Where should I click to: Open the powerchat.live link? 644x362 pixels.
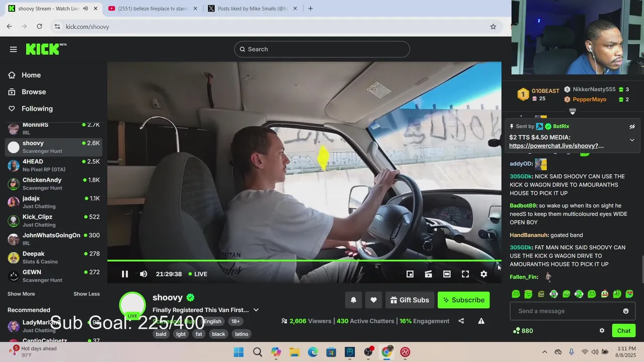point(556,146)
